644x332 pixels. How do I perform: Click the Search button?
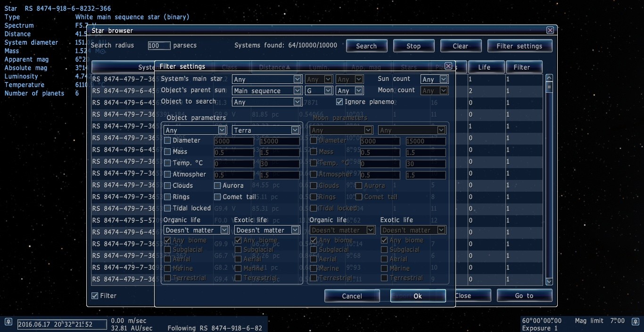coord(367,46)
